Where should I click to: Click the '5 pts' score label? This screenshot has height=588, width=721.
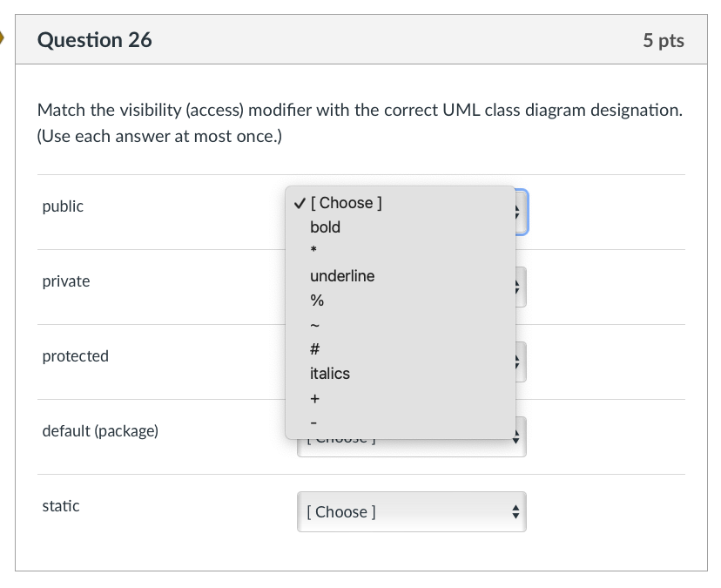pyautogui.click(x=664, y=41)
